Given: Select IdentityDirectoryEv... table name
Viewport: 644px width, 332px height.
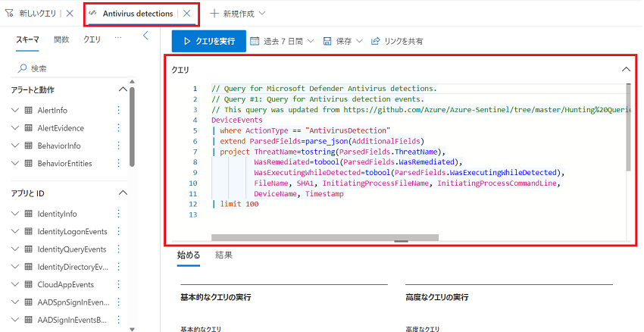Looking at the screenshot, I should [x=73, y=267].
